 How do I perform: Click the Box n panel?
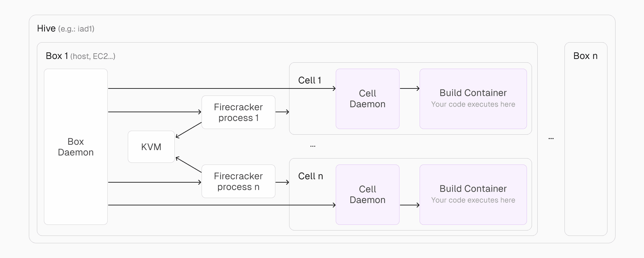coord(586,139)
